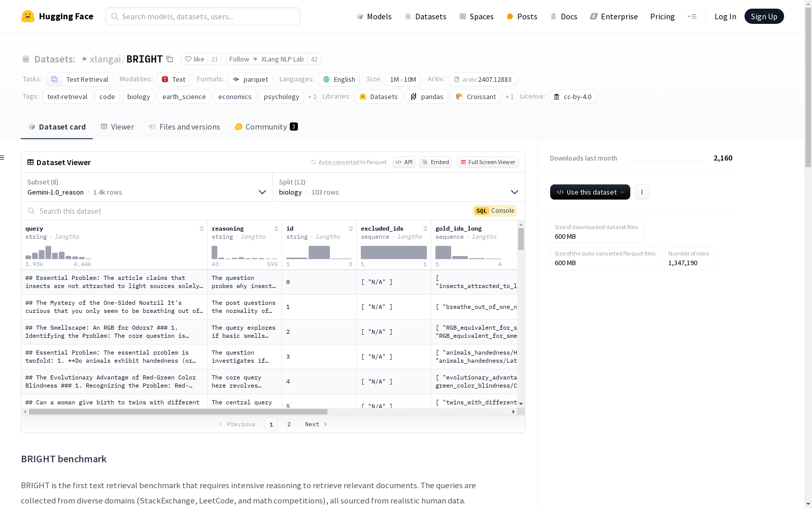This screenshot has height=508, width=812.
Task: Expand the +1 more libraries
Action: pos(510,97)
